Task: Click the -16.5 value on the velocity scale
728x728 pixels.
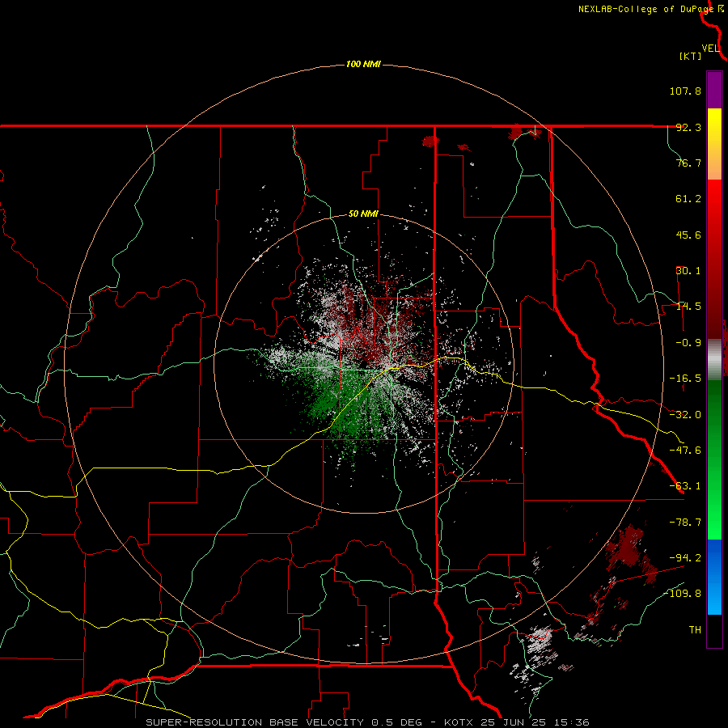Action: click(x=685, y=379)
